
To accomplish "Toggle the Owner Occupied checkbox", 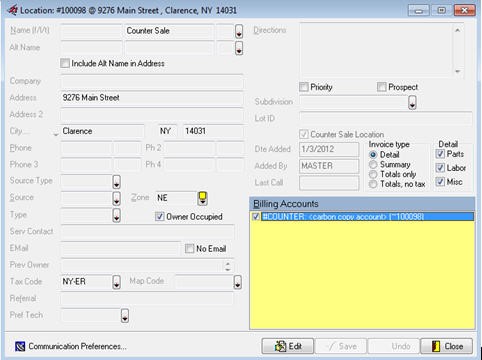I will [159, 217].
